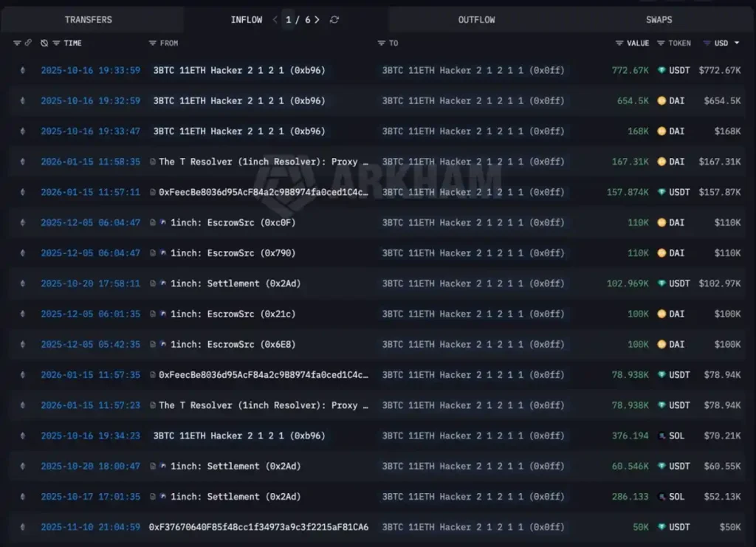This screenshot has height=547, width=756.
Task: Switch to the OUTFLOW tab
Action: [x=476, y=19]
